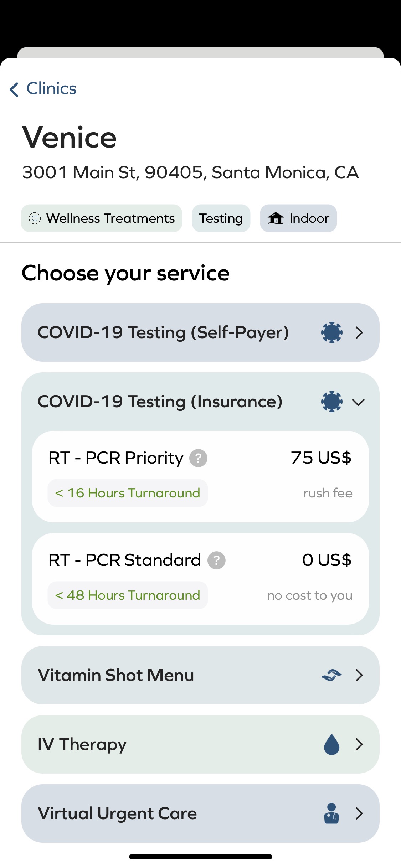Screen dimensions: 401x868
Task: Click the droplet icon on IV Therapy
Action: click(331, 744)
